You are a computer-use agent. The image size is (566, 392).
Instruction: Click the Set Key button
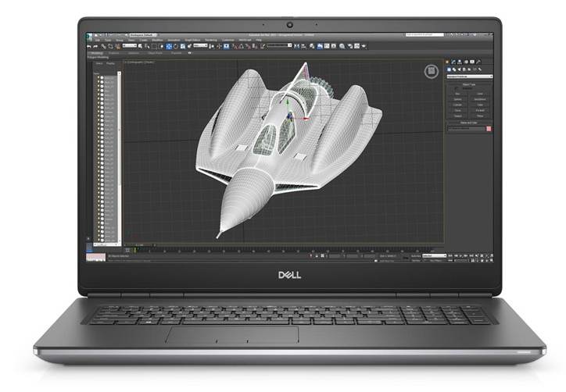(x=416, y=260)
